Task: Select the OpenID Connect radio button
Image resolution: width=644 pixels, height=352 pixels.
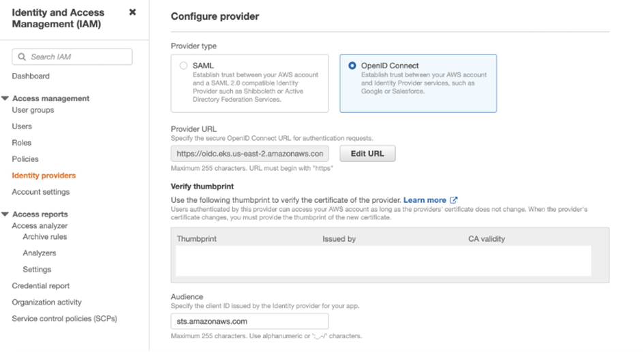Action: [352, 65]
